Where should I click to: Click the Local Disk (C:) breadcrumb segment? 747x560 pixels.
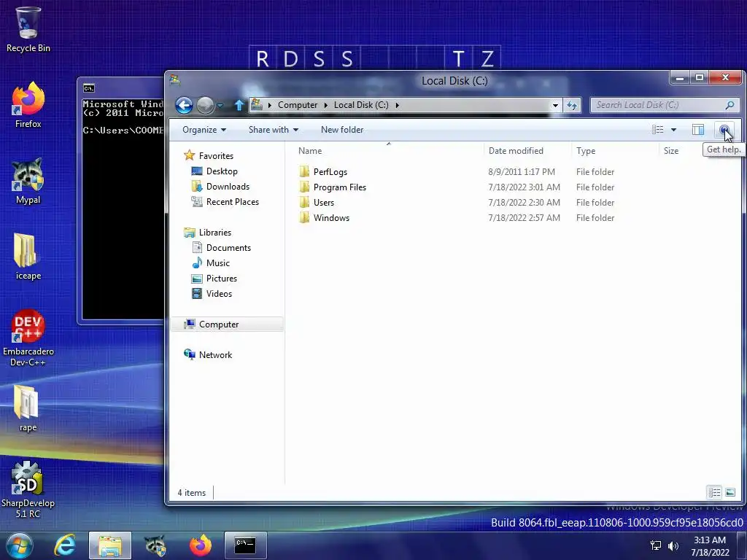pos(361,105)
